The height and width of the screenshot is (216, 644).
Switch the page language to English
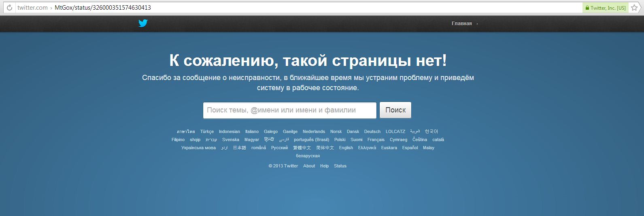click(346, 148)
